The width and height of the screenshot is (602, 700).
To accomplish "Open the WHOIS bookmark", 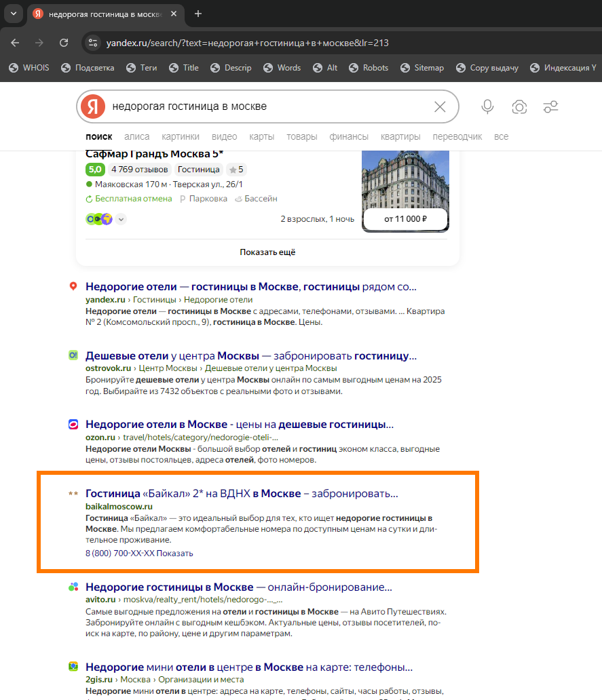I will [x=29, y=68].
